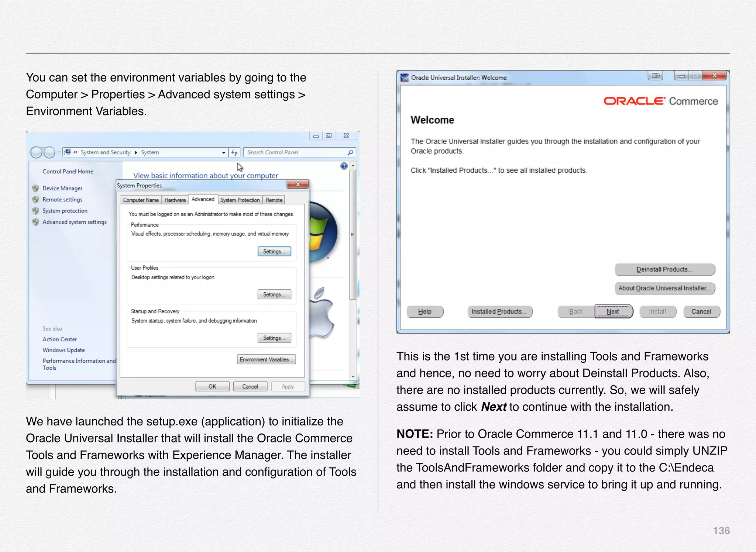
Task: Click the Remote settings shield icon
Action: 36,200
